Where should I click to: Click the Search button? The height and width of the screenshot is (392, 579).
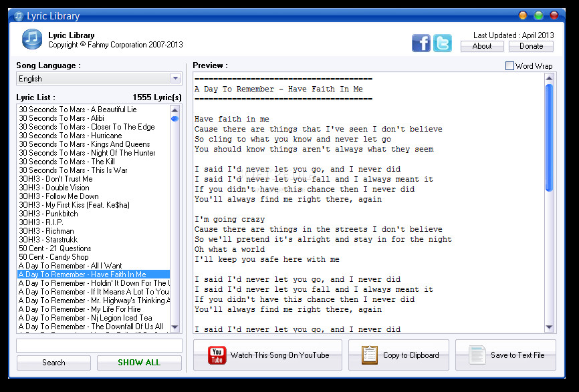[53, 363]
